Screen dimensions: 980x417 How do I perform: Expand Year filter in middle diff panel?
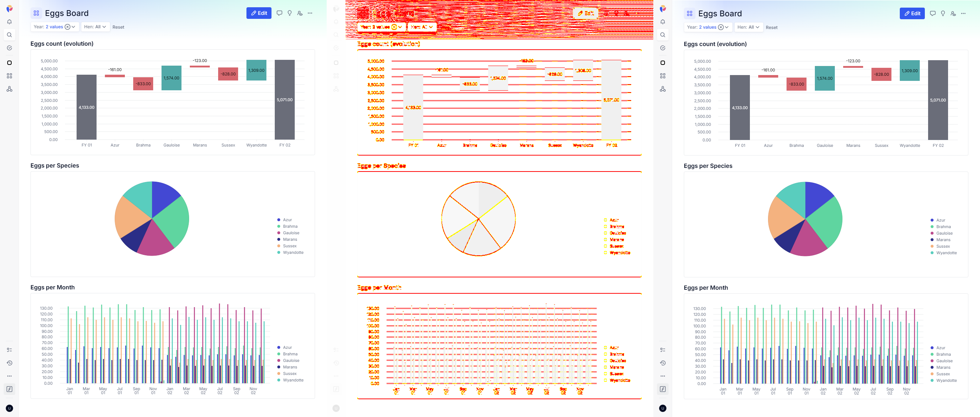(x=381, y=27)
